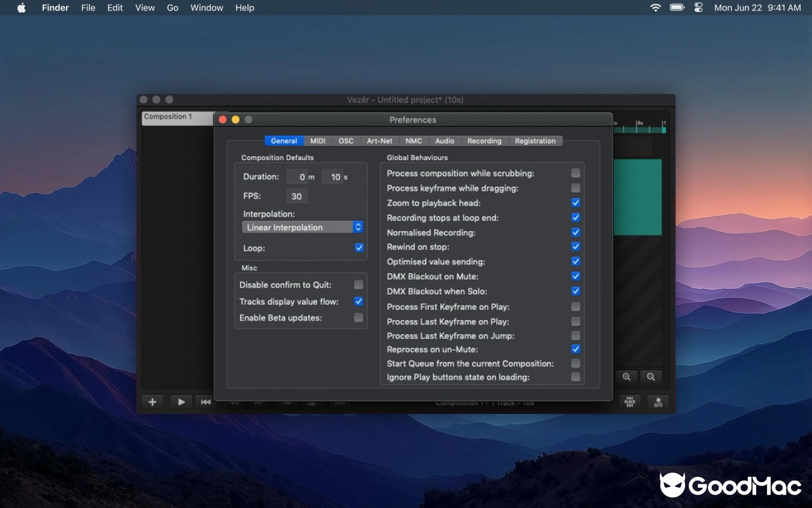Uncheck the Loop checkbox
The image size is (812, 508).
pyautogui.click(x=359, y=248)
